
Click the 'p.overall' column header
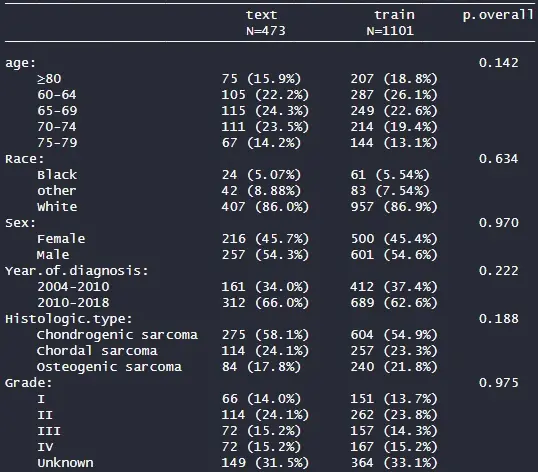coord(498,15)
